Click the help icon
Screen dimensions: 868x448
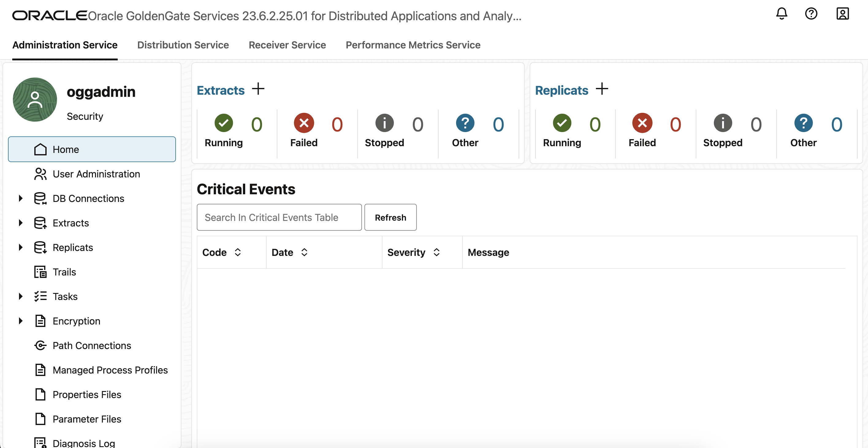[x=812, y=14]
